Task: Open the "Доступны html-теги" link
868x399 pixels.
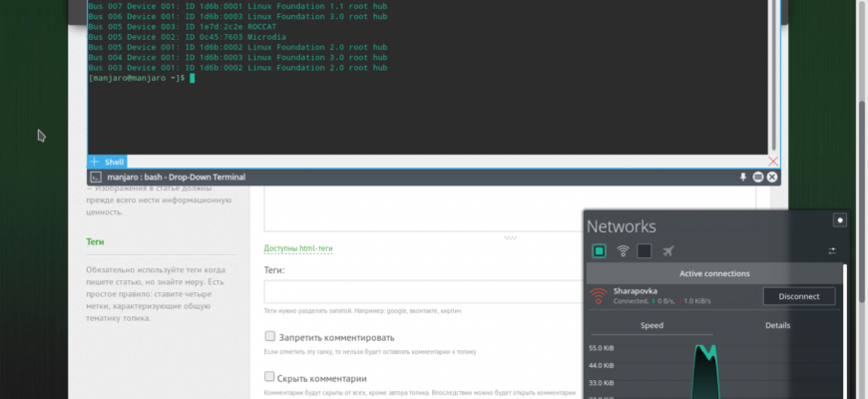Action: coord(298,247)
